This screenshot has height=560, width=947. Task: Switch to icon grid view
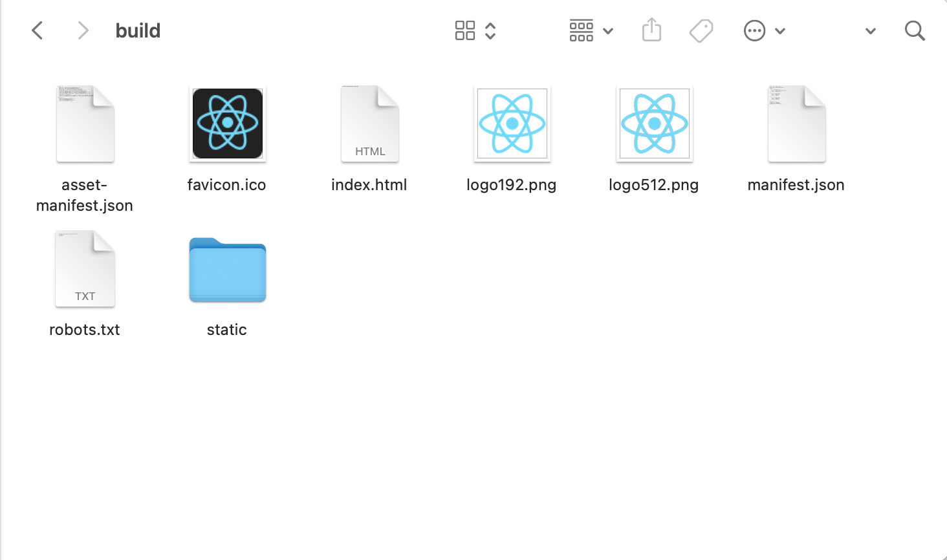(x=465, y=30)
